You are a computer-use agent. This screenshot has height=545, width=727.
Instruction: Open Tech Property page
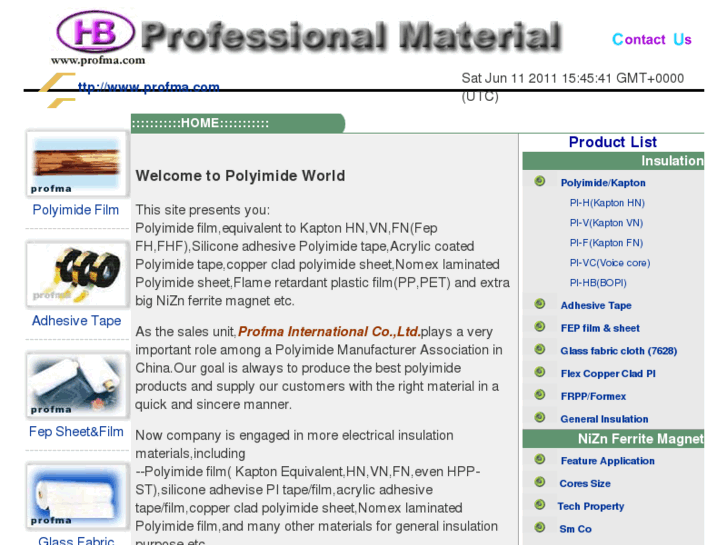[591, 506]
